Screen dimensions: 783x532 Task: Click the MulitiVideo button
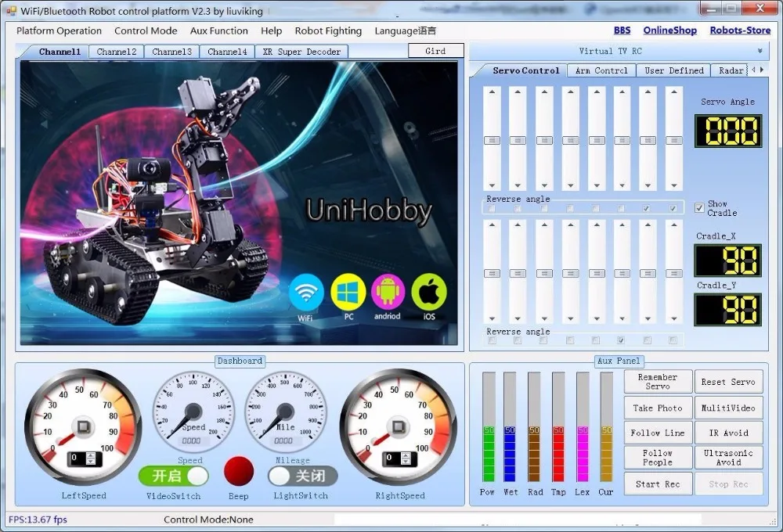(728, 408)
